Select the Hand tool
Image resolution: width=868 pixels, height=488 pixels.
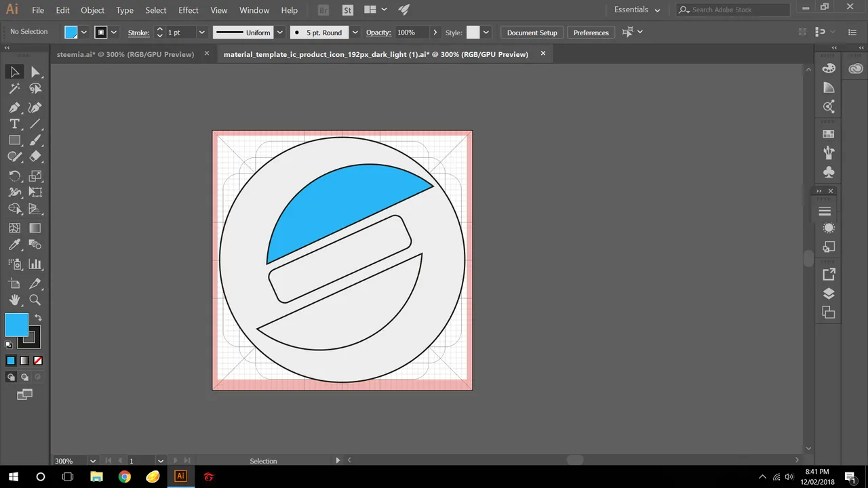click(14, 300)
